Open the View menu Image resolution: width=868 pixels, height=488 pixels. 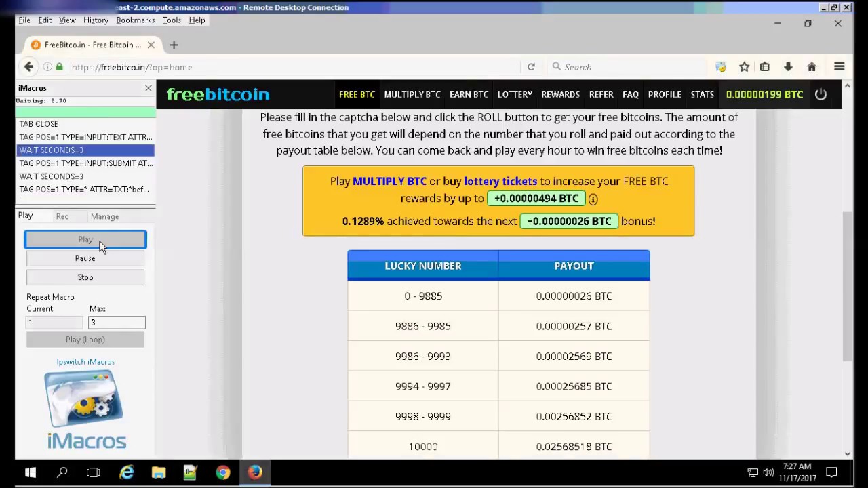click(67, 20)
